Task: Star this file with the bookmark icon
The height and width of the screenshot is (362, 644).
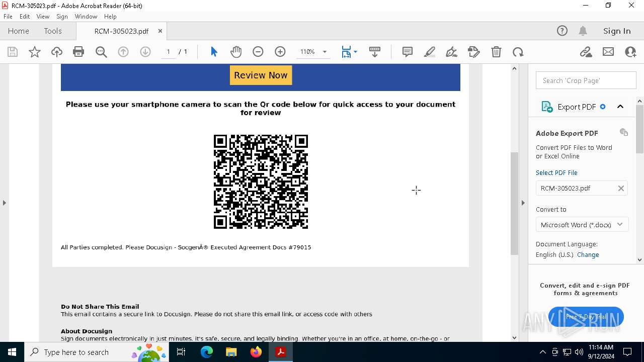Action: tap(35, 52)
